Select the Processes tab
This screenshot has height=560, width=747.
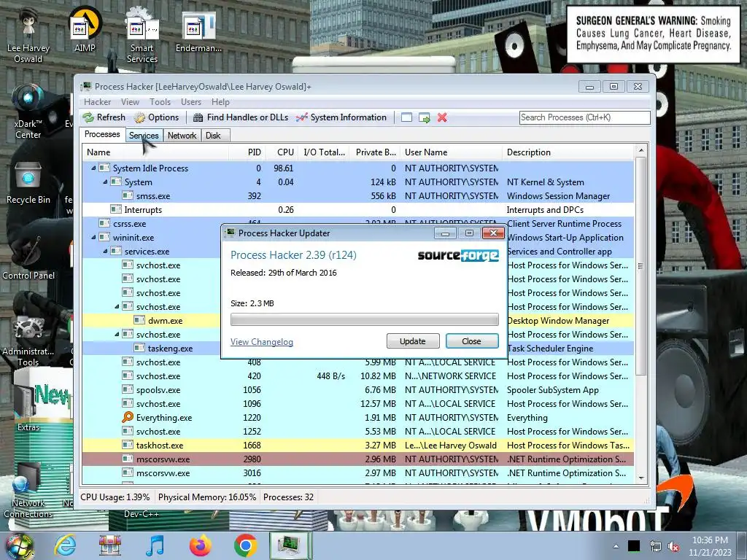(x=102, y=134)
